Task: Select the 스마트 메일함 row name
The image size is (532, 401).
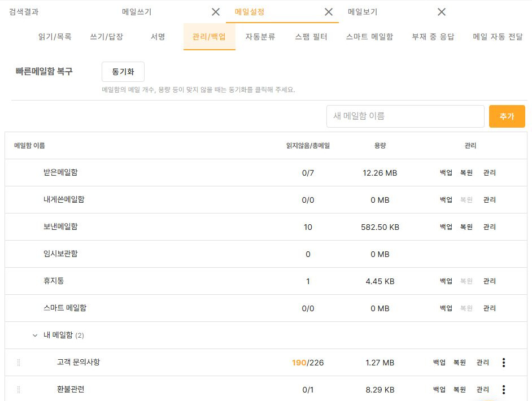Action: pyautogui.click(x=65, y=308)
